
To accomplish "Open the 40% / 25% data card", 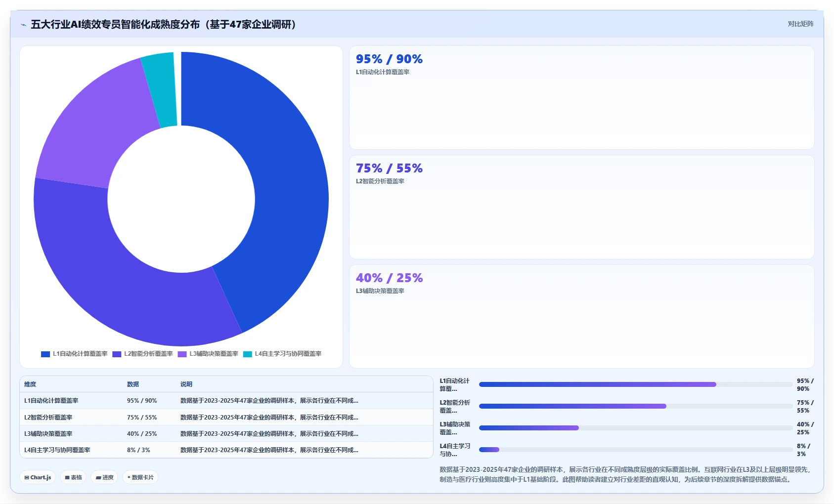I will coord(581,316).
